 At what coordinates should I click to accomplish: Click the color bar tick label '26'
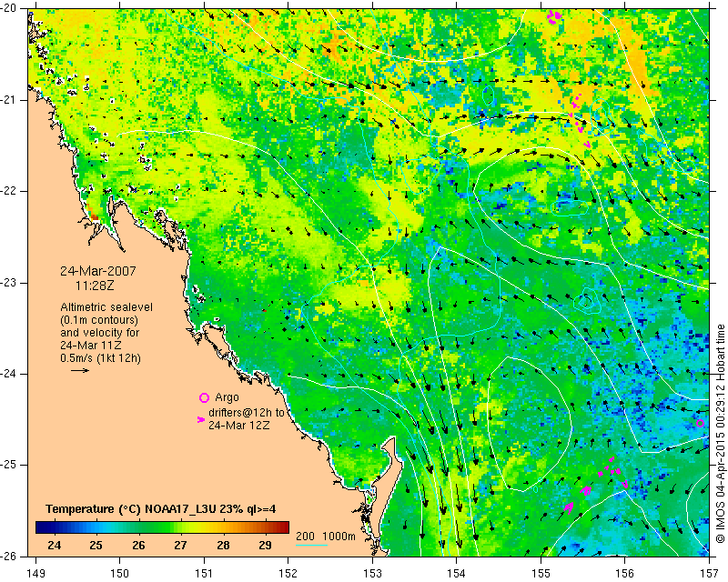pos(138,545)
